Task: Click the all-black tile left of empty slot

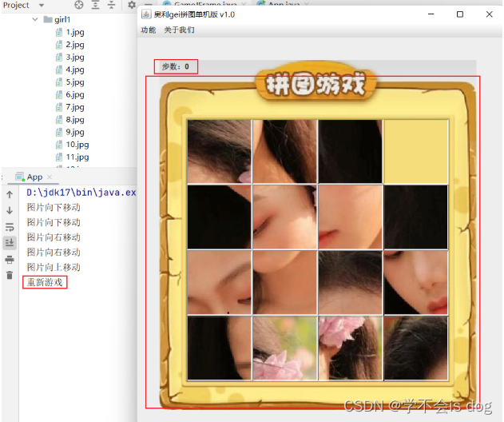Action: (351, 152)
